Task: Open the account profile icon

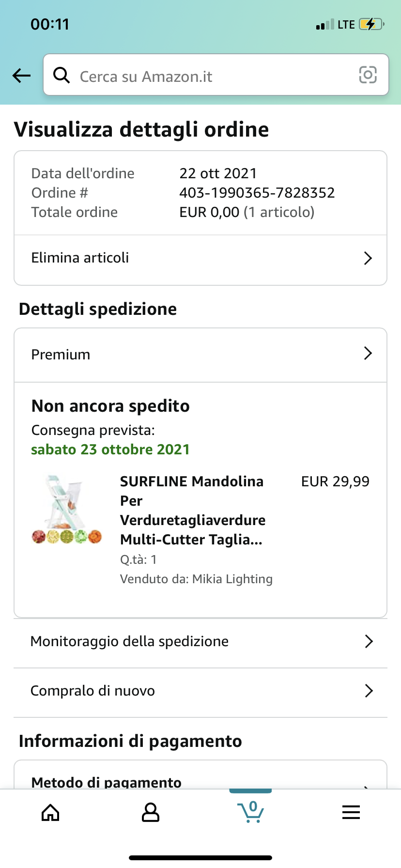Action: 151,812
